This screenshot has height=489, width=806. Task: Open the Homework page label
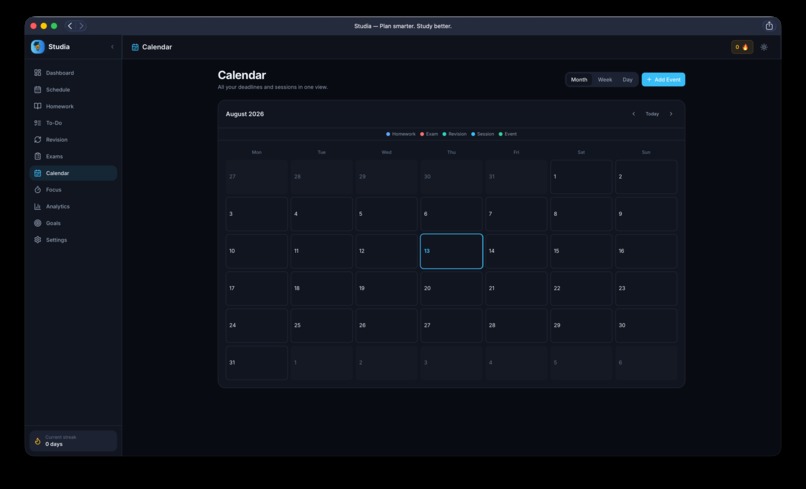pyautogui.click(x=60, y=106)
